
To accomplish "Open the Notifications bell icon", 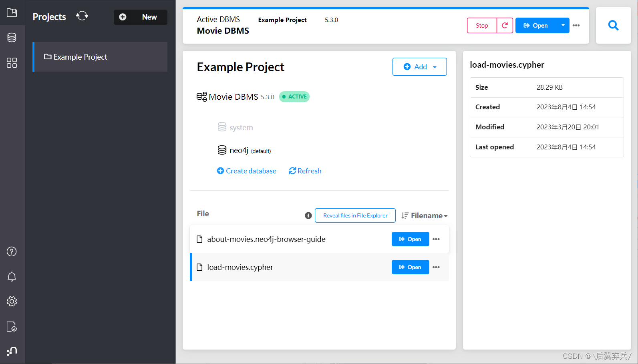I will [12, 277].
